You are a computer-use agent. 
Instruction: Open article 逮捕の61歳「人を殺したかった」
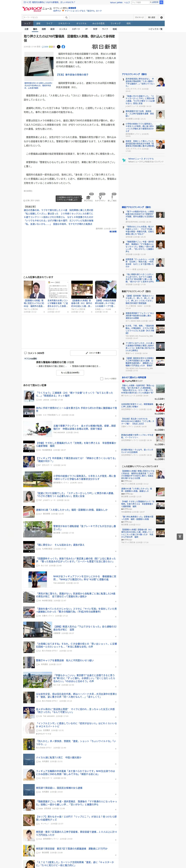coord(72,510)
